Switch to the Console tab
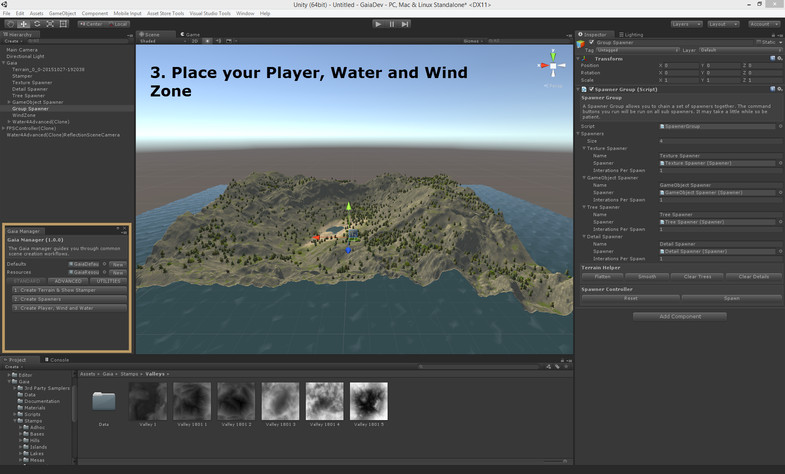This screenshot has width=785, height=474. pyautogui.click(x=57, y=360)
